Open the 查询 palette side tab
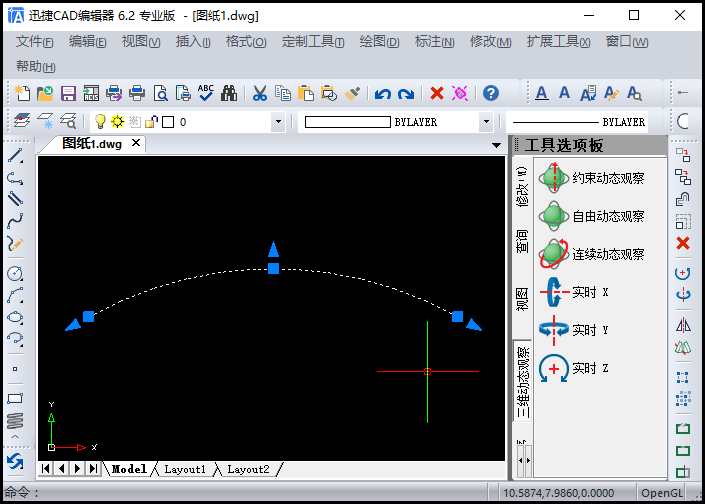 point(522,241)
